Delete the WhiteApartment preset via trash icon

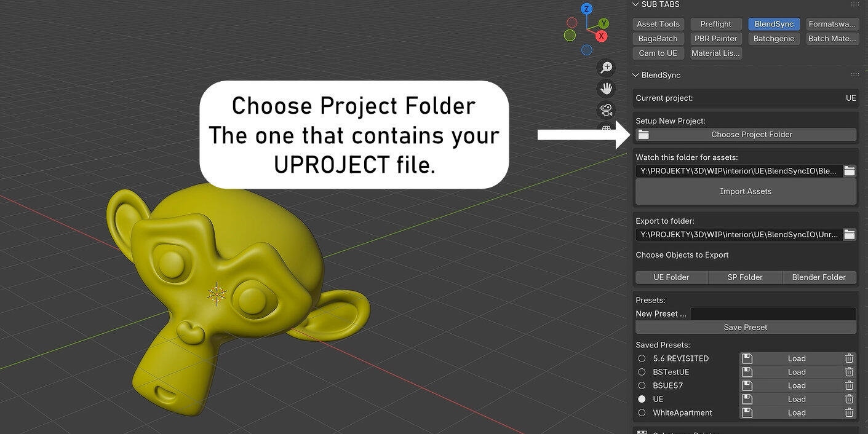pos(849,412)
